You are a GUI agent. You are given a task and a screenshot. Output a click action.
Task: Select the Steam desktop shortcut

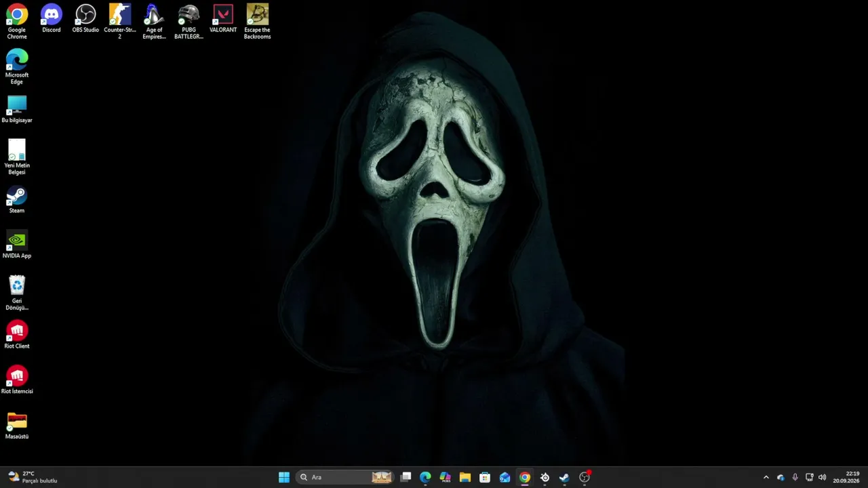[x=17, y=200]
